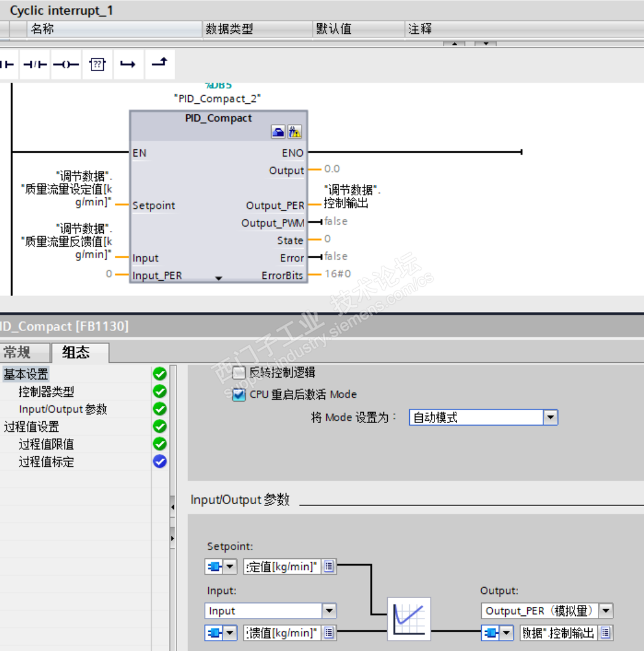Open the Mode 自动模式 dropdown

coord(551,417)
